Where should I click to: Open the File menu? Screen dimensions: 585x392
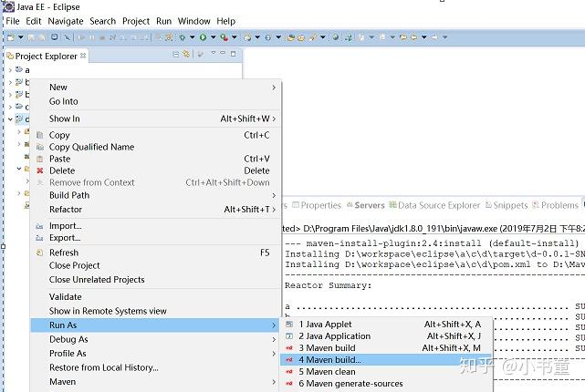13,21
